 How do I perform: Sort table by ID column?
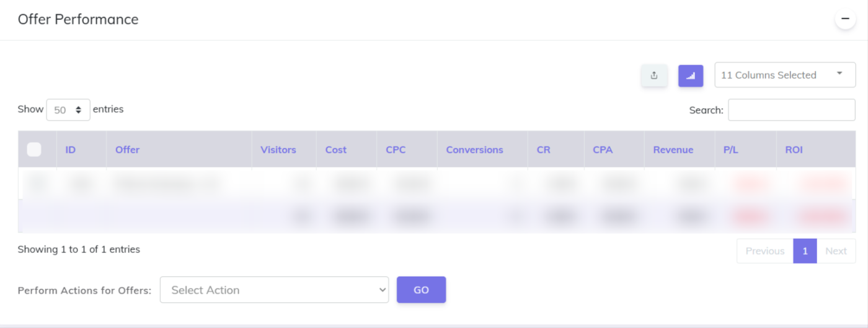(71, 149)
